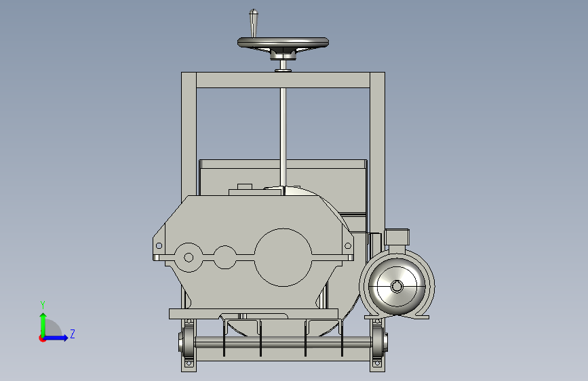Image resolution: width=588 pixels, height=381 pixels.
Task: Click the "Y" axis label
Action: [43, 304]
